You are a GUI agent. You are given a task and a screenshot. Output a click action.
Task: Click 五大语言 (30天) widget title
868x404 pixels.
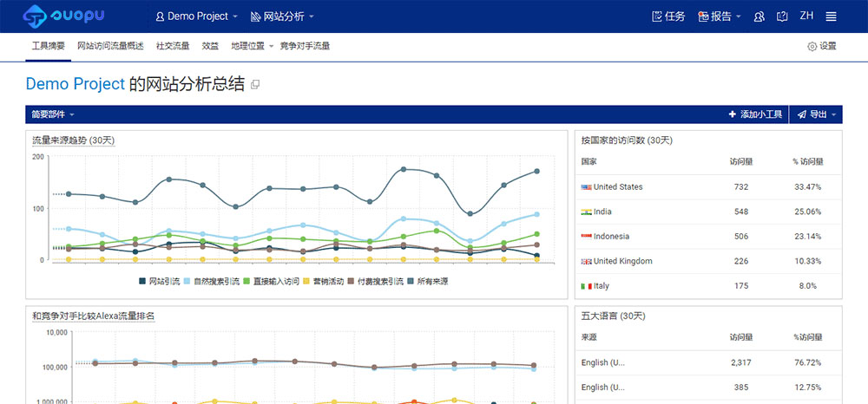pyautogui.click(x=614, y=316)
